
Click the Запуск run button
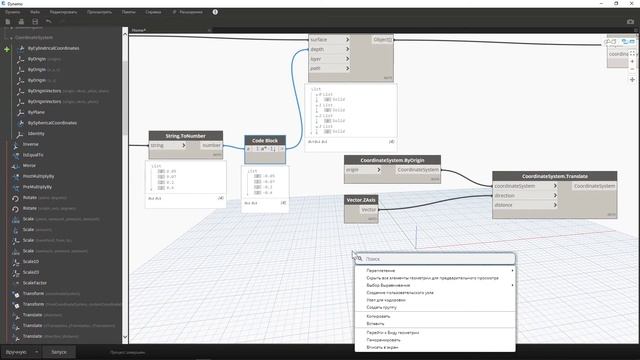pyautogui.click(x=59, y=352)
